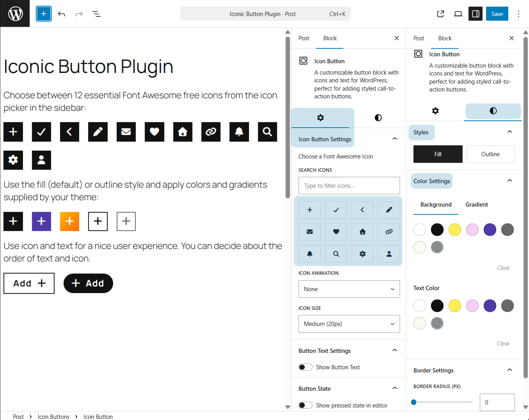This screenshot has width=529, height=420.
Task: Pick the envelope icon in the icon picker
Action: (310, 232)
